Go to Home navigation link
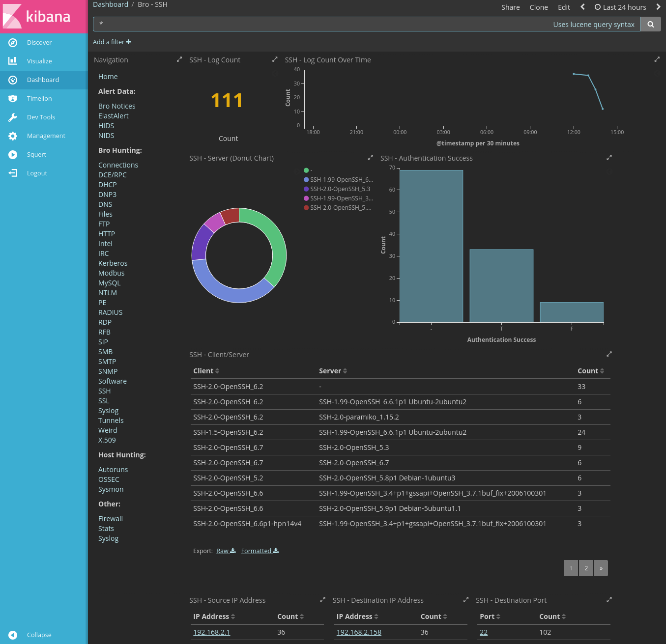This screenshot has height=644, width=666. 108,77
